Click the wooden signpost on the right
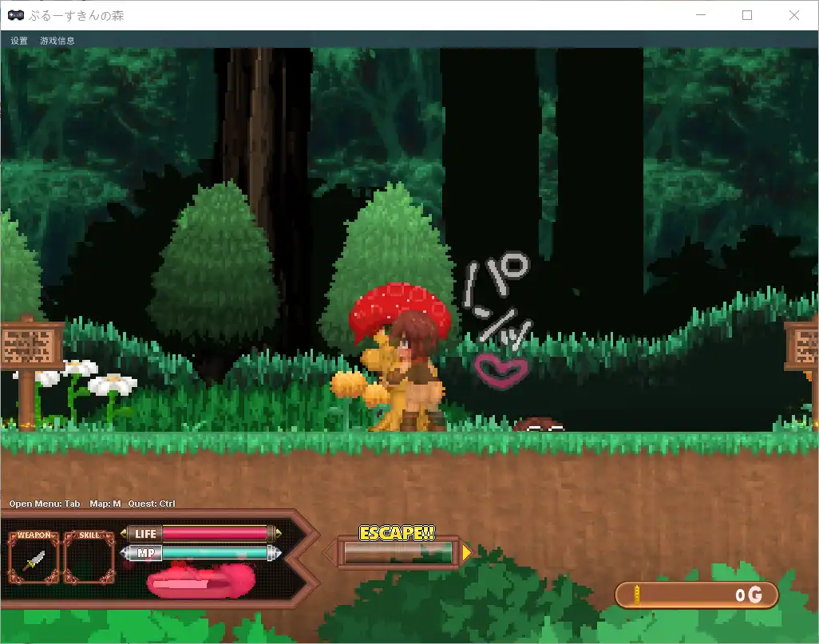This screenshot has height=644, width=819. click(x=803, y=365)
